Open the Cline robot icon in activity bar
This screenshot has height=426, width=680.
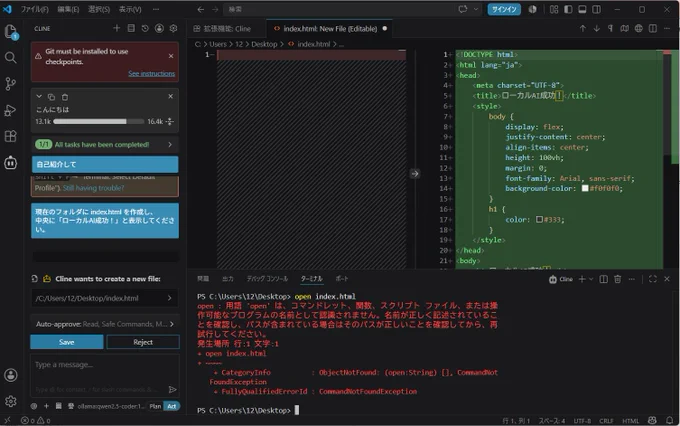[x=10, y=163]
